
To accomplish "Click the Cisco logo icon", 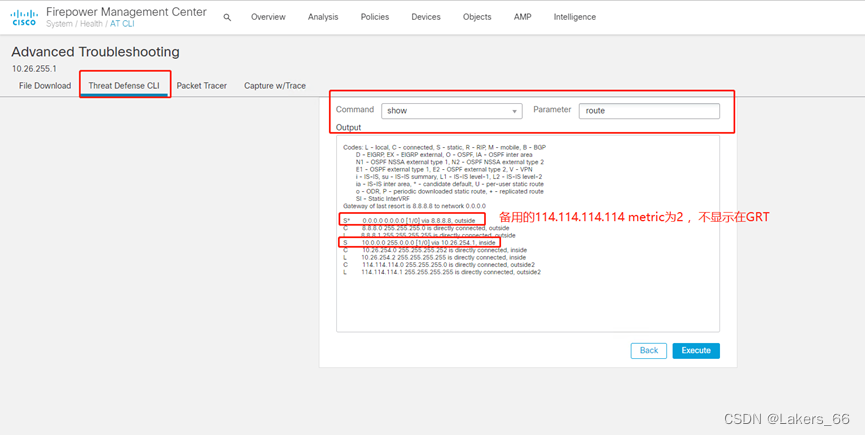I will pyautogui.click(x=23, y=18).
